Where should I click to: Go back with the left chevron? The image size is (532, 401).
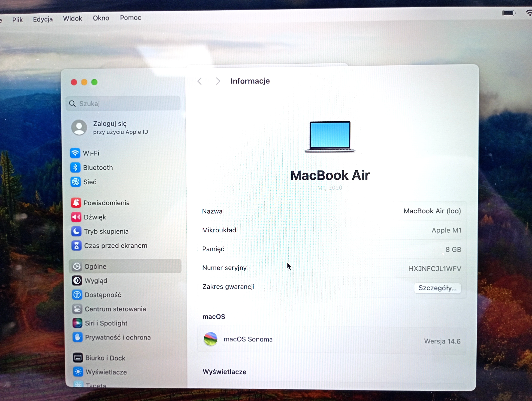(200, 81)
